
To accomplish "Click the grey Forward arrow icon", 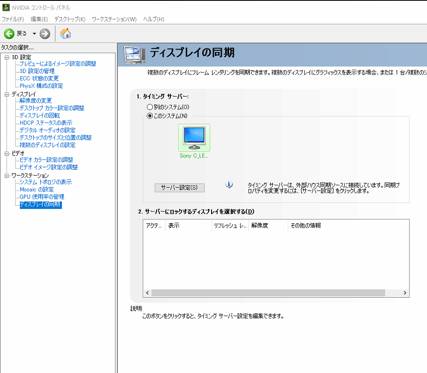I will (45, 34).
